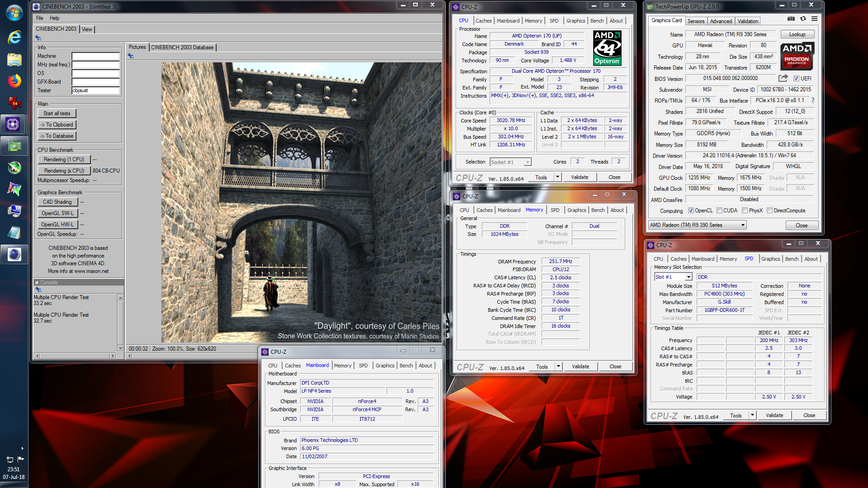This screenshot has width=868, height=488.
Task: Open Action Center flag in system tray
Action: pos(20,459)
